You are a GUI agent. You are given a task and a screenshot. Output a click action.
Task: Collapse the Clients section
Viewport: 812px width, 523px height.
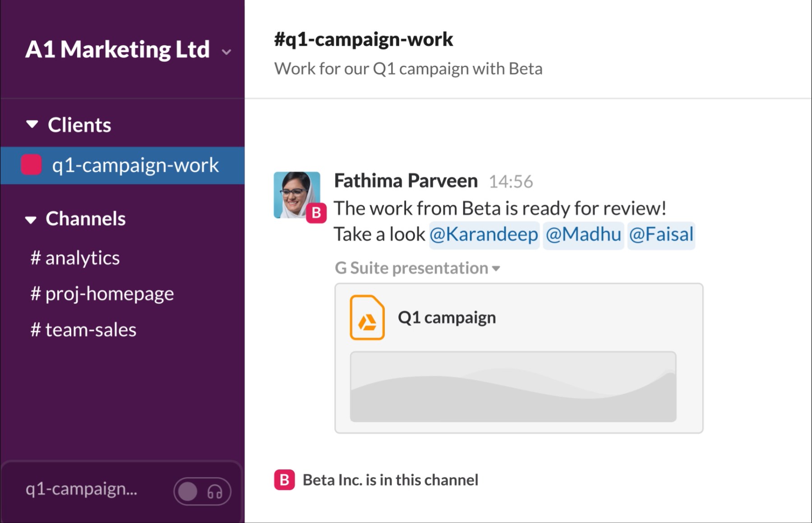pyautogui.click(x=32, y=124)
